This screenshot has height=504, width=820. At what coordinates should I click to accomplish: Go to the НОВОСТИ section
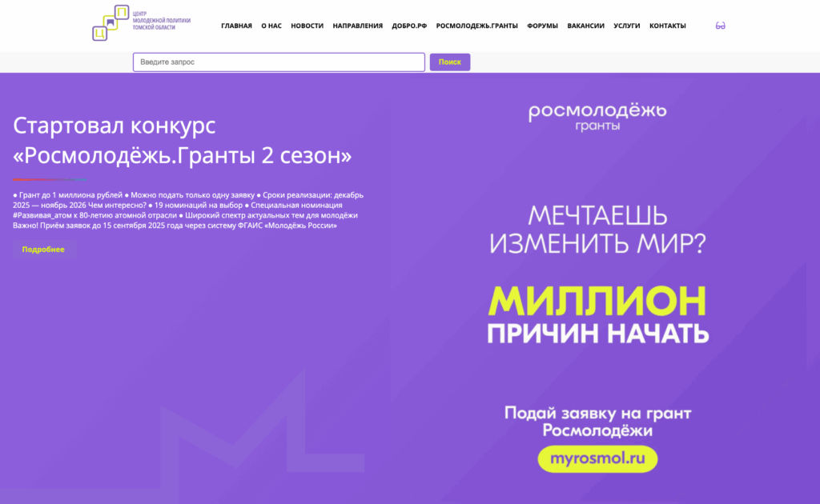click(307, 26)
